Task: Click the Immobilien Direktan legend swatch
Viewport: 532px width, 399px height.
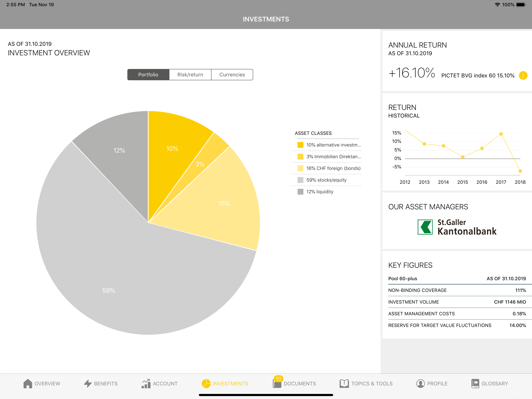Action: click(x=300, y=157)
